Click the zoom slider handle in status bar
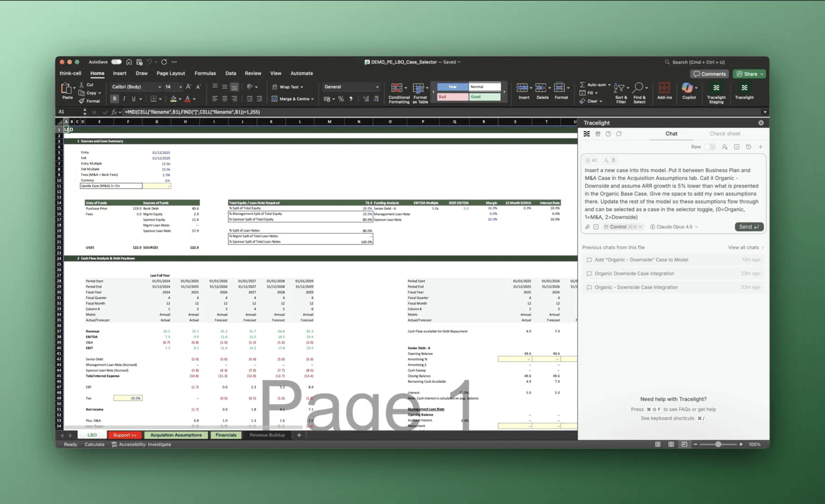The height and width of the screenshot is (504, 825). tap(718, 444)
